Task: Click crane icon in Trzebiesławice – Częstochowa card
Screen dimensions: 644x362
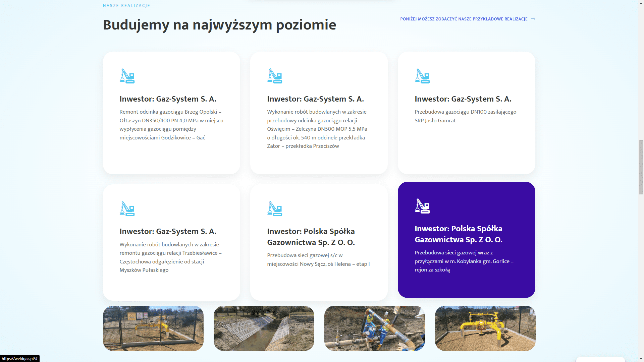Action: coord(127,209)
